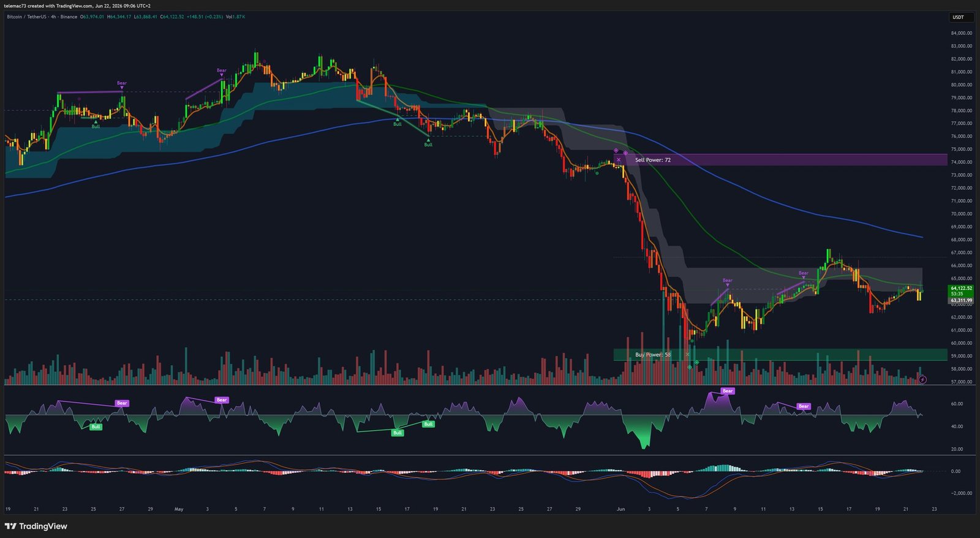The width and height of the screenshot is (980, 538).
Task: Click the gray 63,311.99 price label
Action: click(962, 300)
